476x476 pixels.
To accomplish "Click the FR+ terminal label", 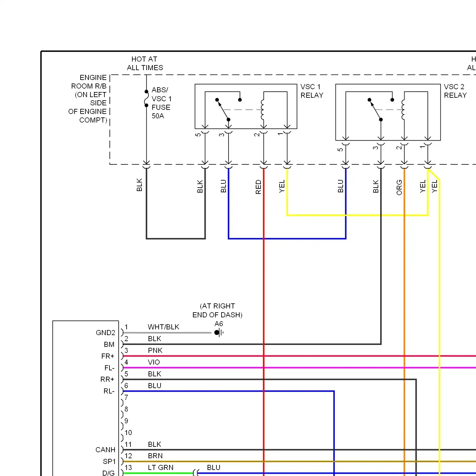I will pos(108,356).
